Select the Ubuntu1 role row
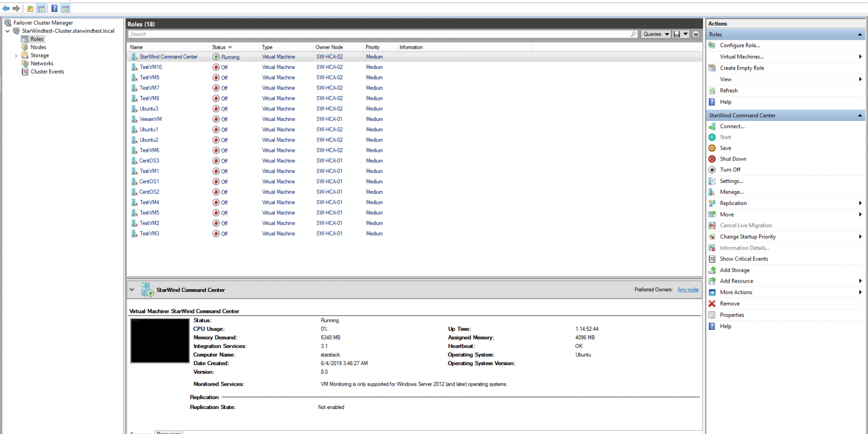 414,130
